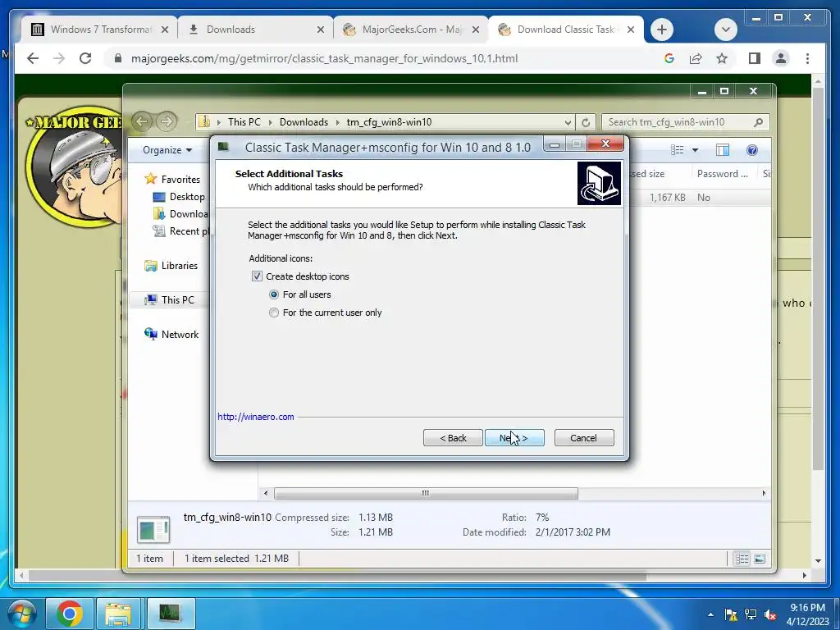Viewport: 840px width, 630px height.
Task: Switch to the Windows 7 Transformation tab
Action: [99, 30]
